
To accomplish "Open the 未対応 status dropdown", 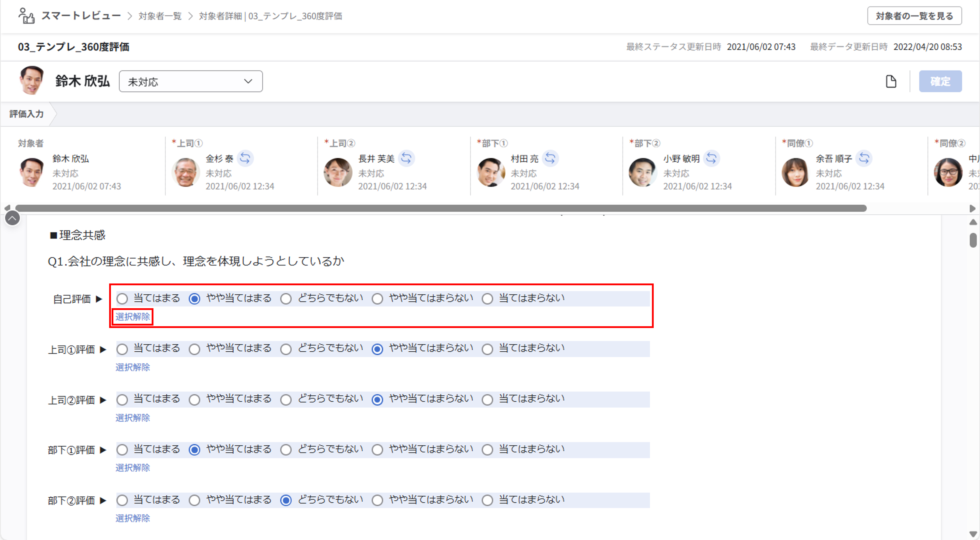I will pos(191,81).
